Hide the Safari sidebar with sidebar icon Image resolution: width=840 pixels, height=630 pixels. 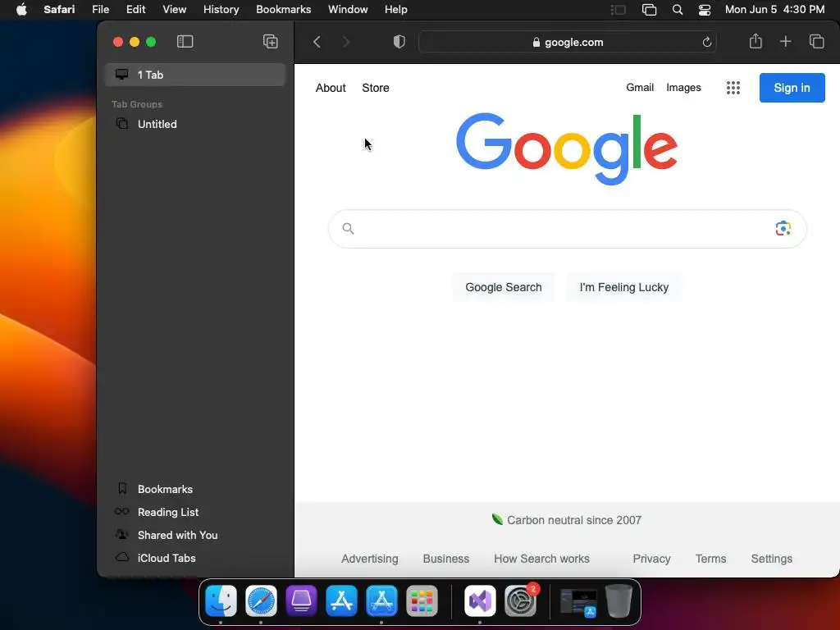point(185,42)
